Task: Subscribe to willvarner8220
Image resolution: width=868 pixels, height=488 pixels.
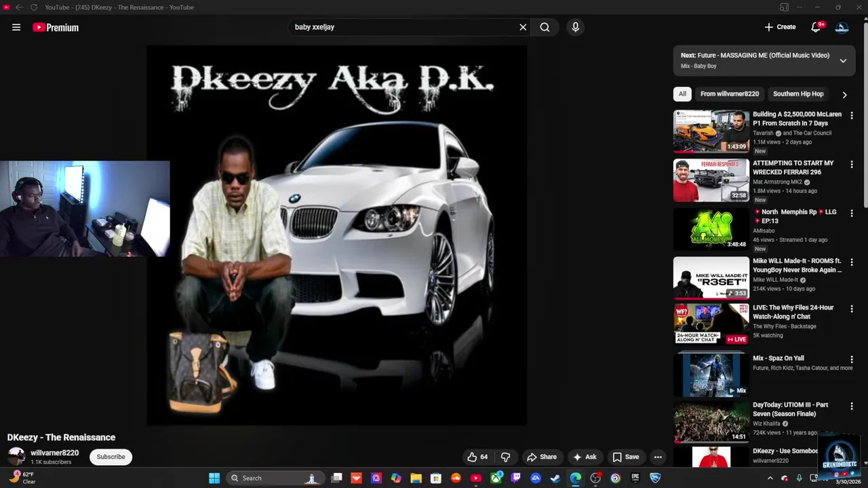Action: tap(111, 457)
